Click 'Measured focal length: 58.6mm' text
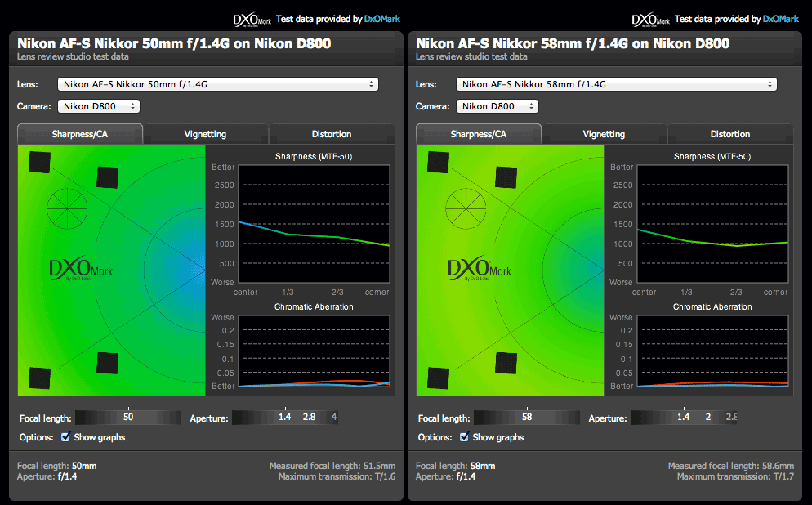 [x=731, y=466]
